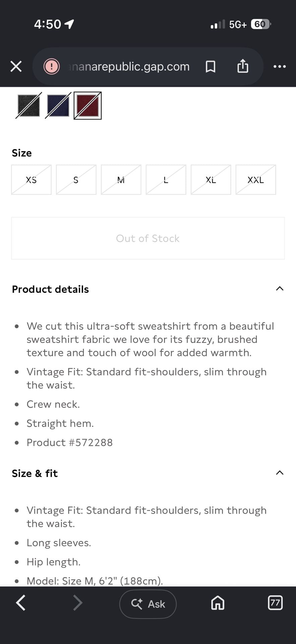Open the tab switcher showing 77 tabs
Viewport: 296px width, 644px height.
(275, 603)
